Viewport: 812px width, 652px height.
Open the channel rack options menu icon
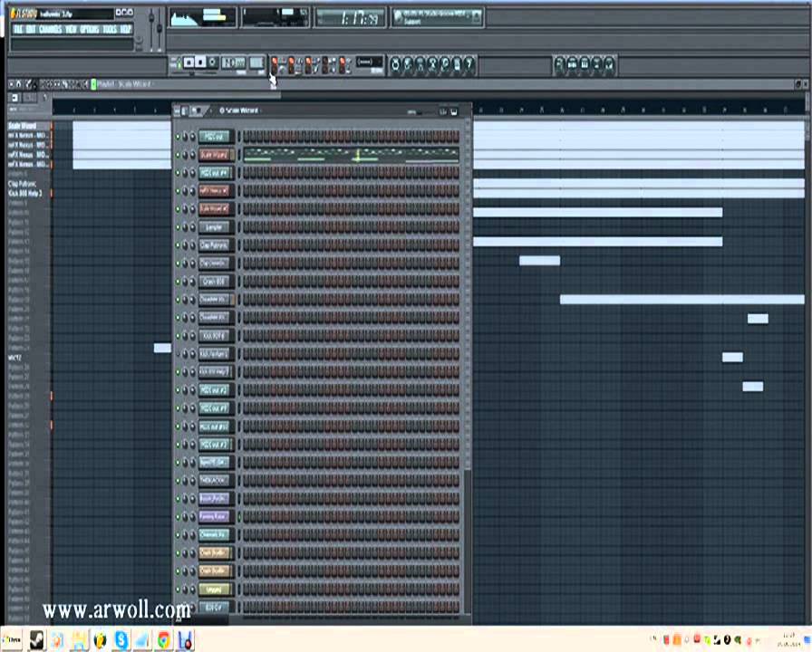(x=177, y=110)
